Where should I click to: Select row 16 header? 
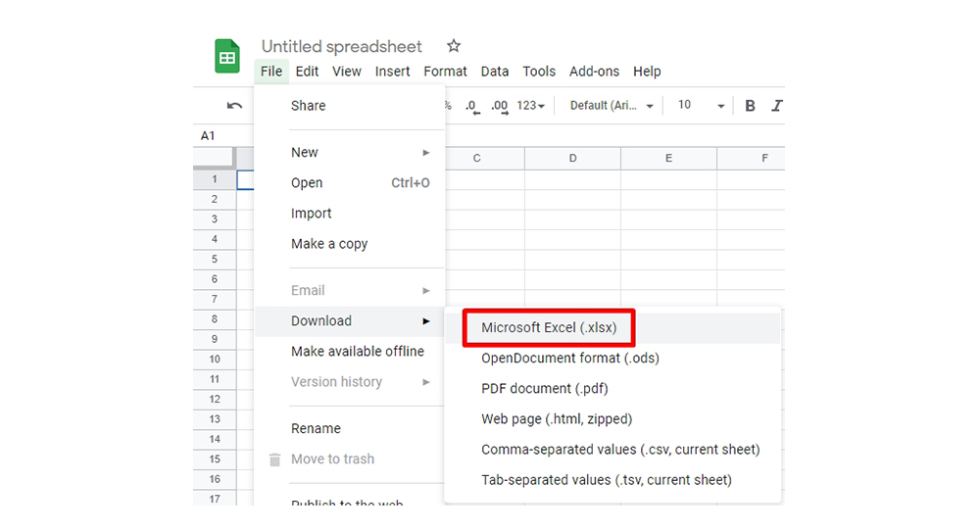click(x=215, y=479)
